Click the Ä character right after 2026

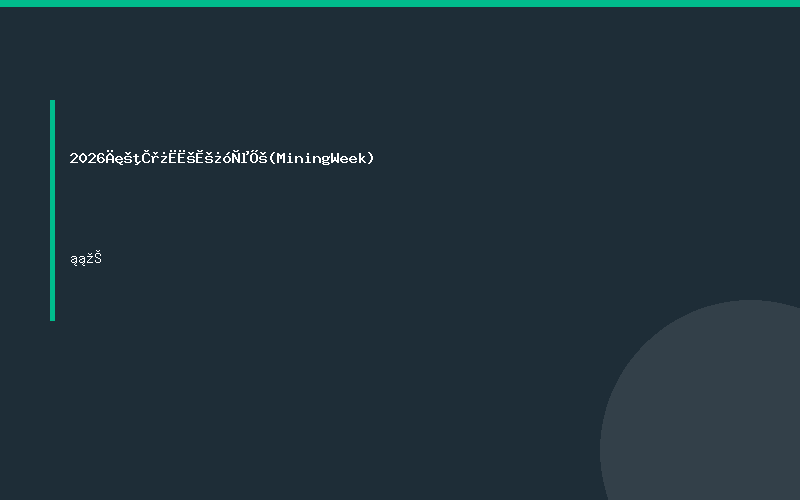(x=110, y=157)
